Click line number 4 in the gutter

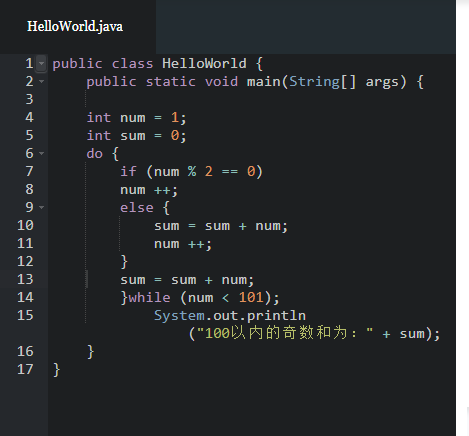(29, 117)
